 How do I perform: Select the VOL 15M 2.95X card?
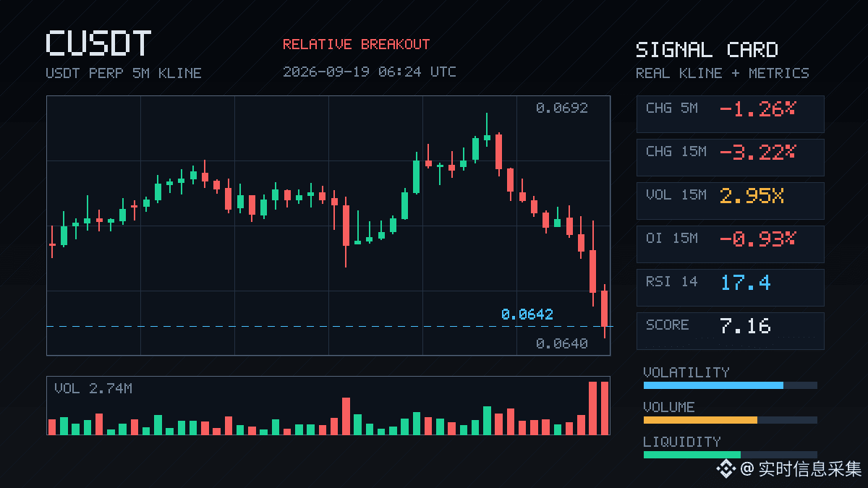730,200
